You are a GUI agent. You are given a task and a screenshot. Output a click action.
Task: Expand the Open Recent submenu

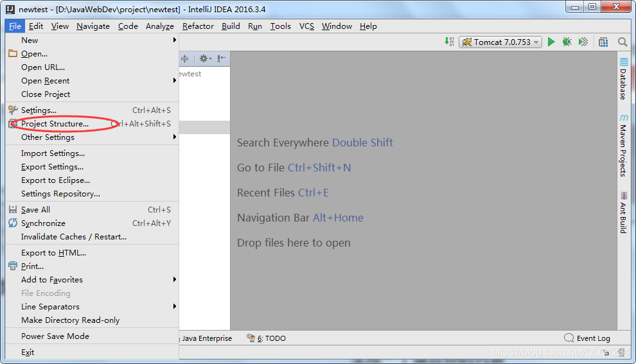[x=93, y=81]
